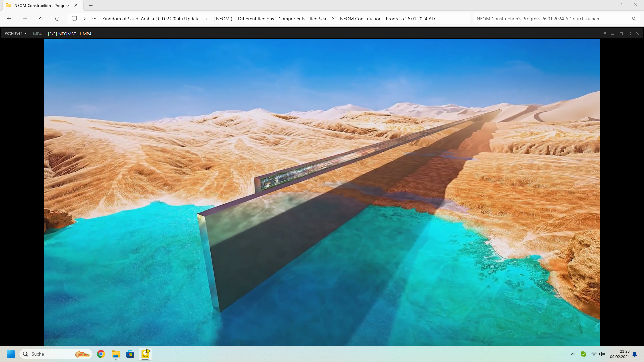Image resolution: width=644 pixels, height=362 pixels.
Task: Open the volume control in tray
Action: coord(602,354)
